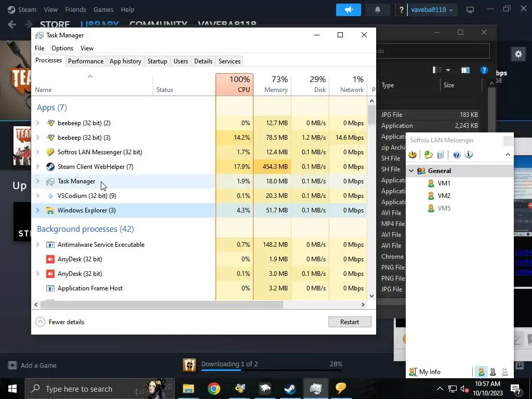Switch to the App history tab

125,61
